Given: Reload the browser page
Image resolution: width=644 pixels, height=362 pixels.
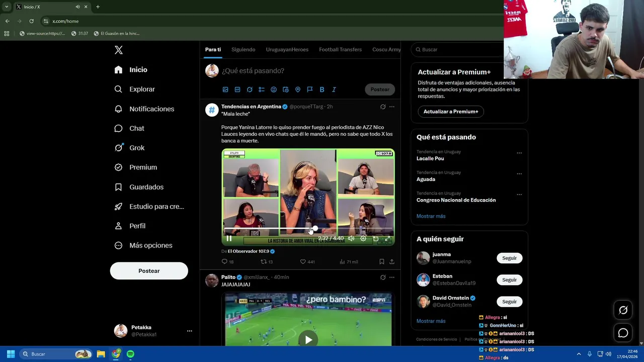Looking at the screenshot, I should point(31,21).
